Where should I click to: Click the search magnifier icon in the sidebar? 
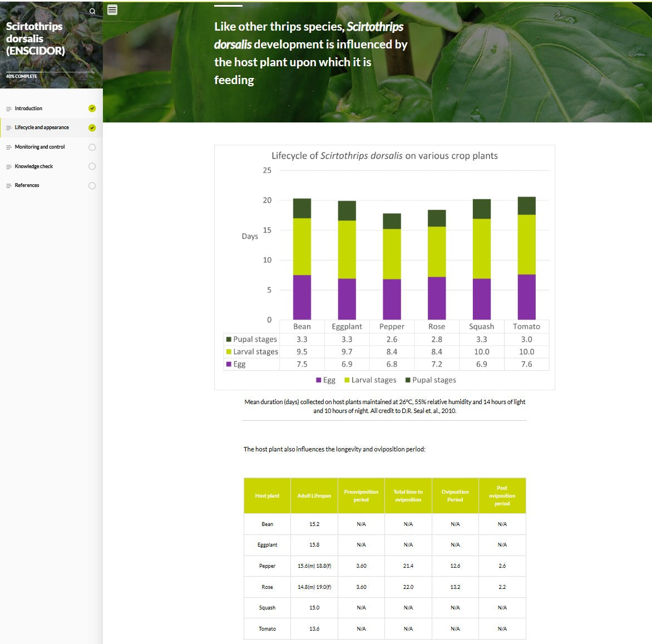[92, 11]
